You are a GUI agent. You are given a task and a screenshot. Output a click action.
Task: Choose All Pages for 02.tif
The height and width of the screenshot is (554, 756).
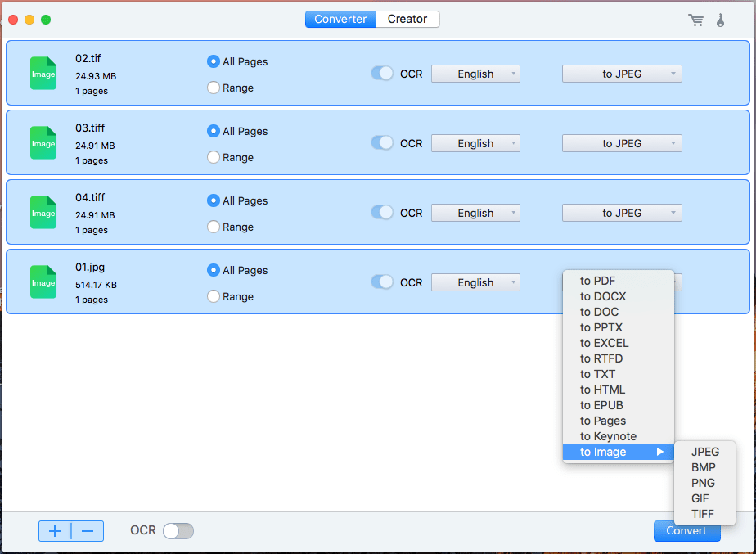pos(213,61)
